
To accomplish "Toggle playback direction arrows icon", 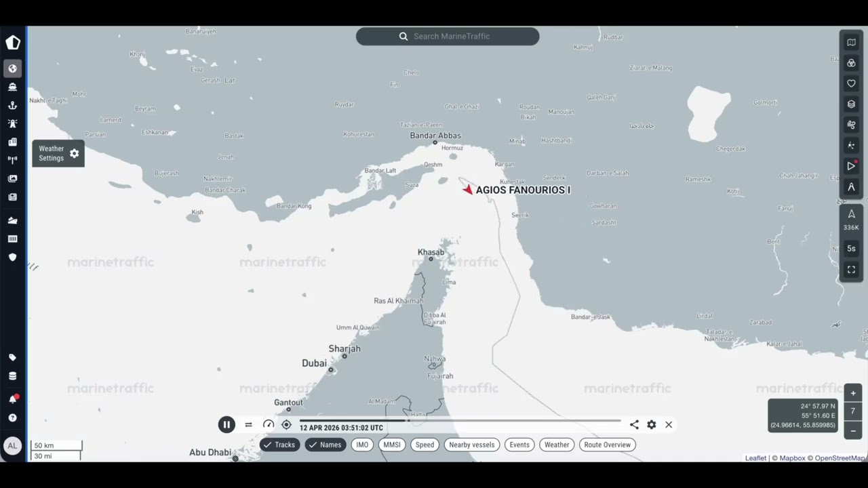I will (x=248, y=425).
